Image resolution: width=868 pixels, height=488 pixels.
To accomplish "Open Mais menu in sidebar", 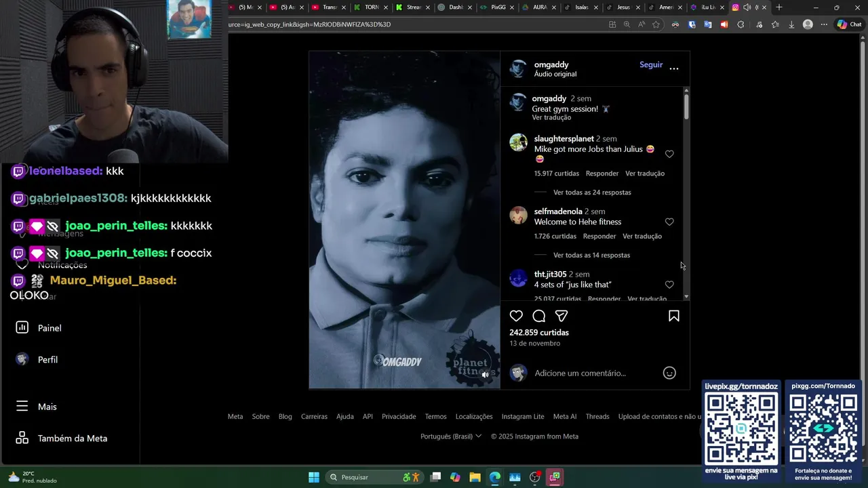I will click(37, 407).
